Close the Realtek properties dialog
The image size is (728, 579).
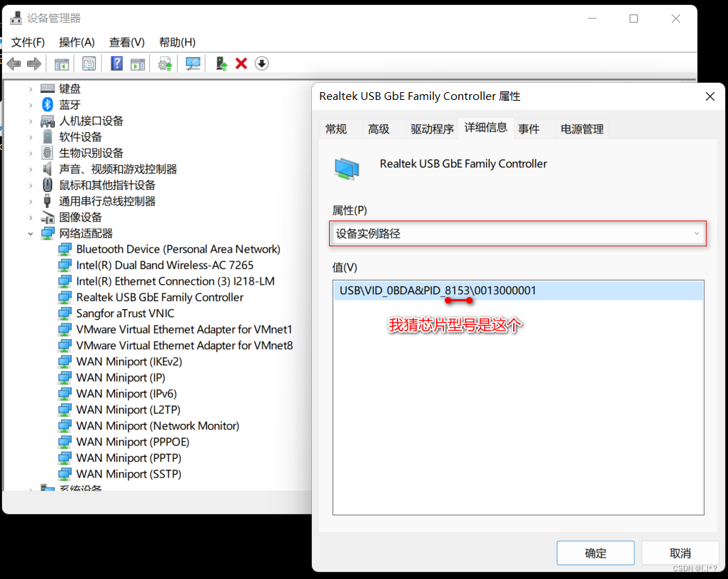(x=710, y=96)
